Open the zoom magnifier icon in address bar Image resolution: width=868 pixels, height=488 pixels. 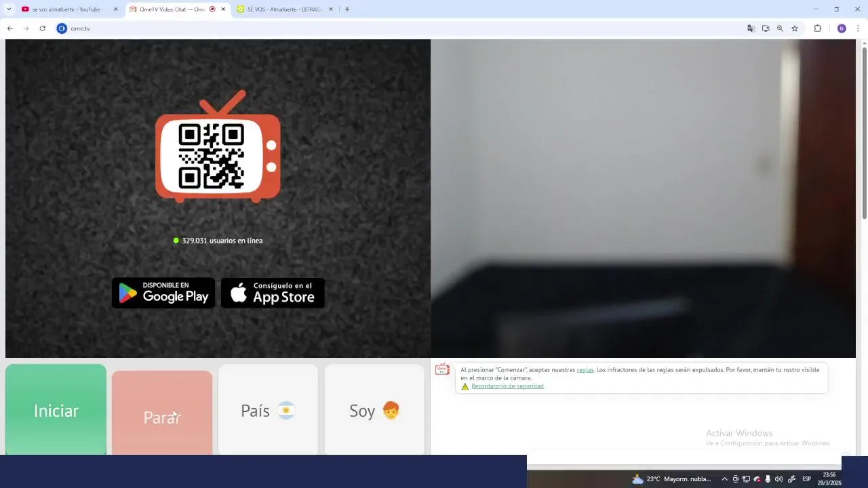pyautogui.click(x=780, y=28)
